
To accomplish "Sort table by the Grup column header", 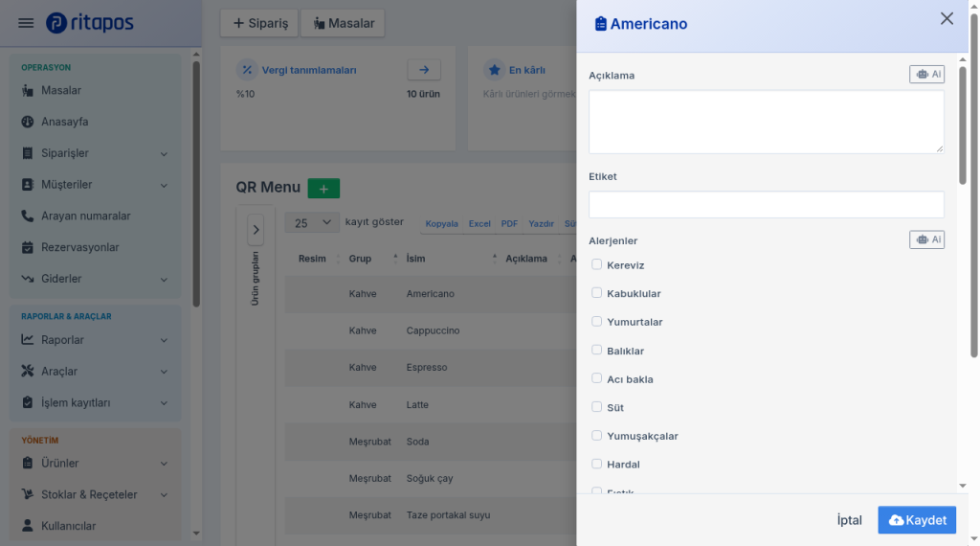I will 373,259.
